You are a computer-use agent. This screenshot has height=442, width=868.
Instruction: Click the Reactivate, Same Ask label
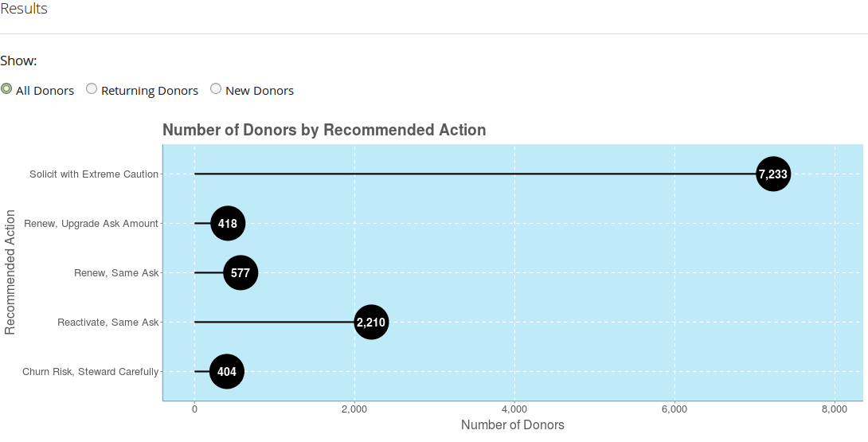pos(108,323)
